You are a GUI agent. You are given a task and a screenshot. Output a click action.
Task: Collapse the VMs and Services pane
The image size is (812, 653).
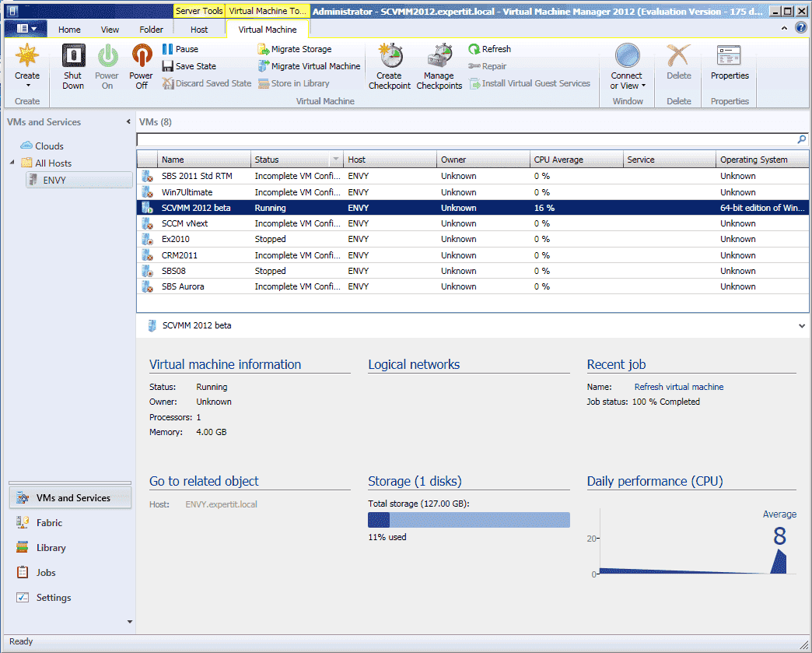128,121
